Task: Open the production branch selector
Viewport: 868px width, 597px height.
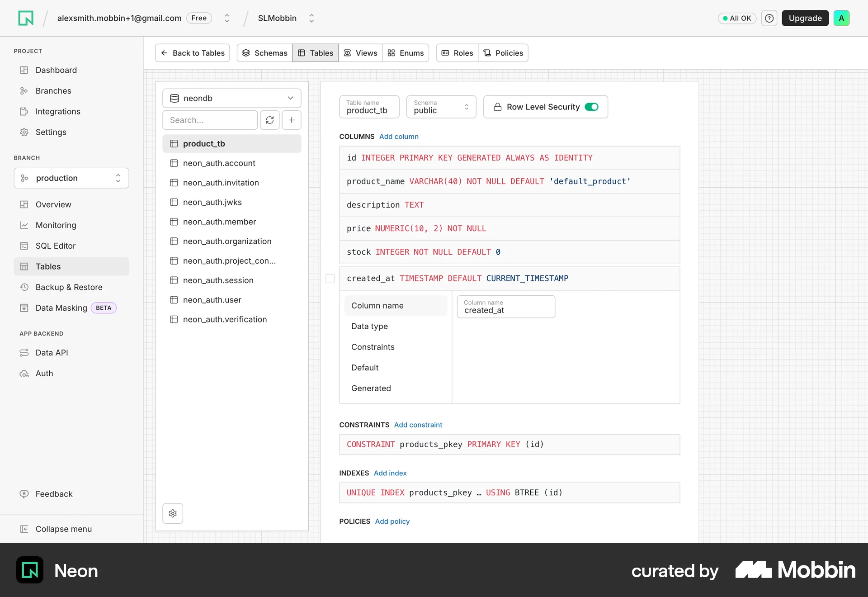Action: (x=71, y=178)
